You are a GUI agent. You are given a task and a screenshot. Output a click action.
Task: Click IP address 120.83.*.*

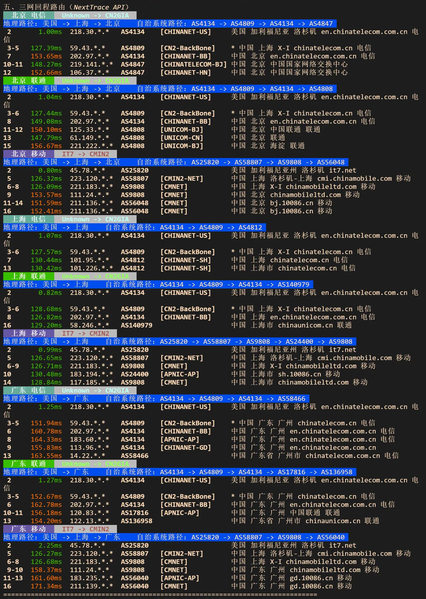[x=89, y=513]
